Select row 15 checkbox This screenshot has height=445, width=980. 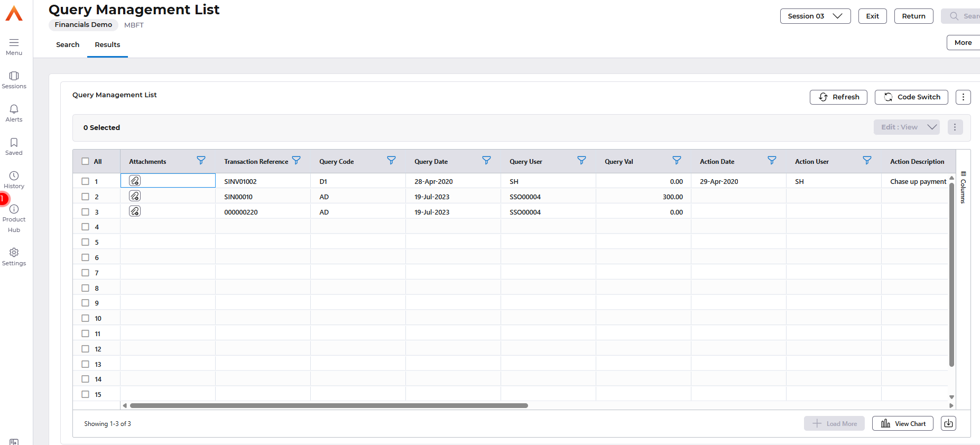click(85, 394)
